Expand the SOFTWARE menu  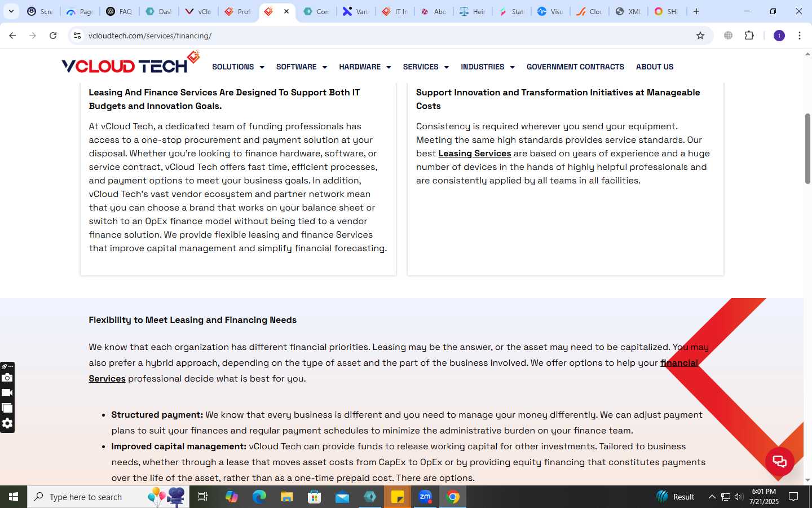[302, 67]
